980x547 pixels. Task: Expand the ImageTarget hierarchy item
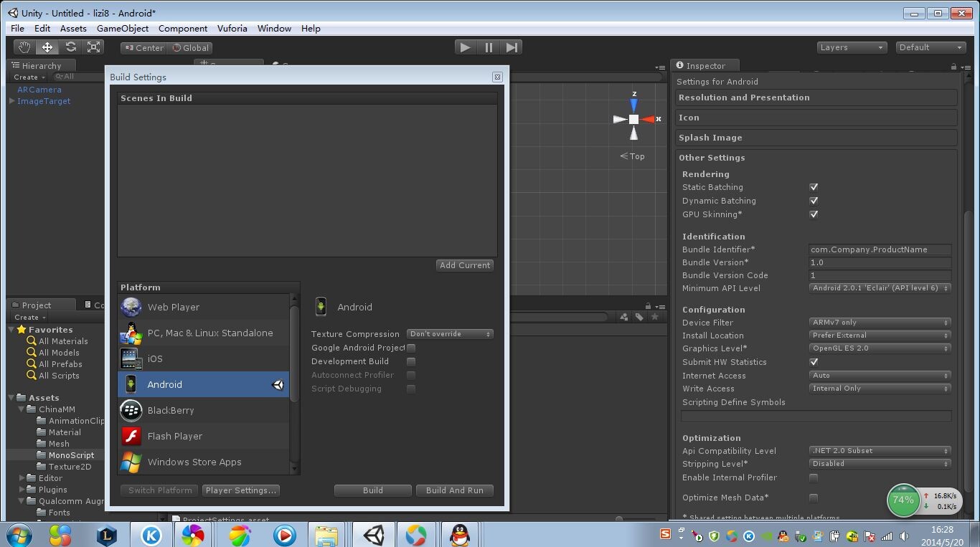(x=11, y=101)
